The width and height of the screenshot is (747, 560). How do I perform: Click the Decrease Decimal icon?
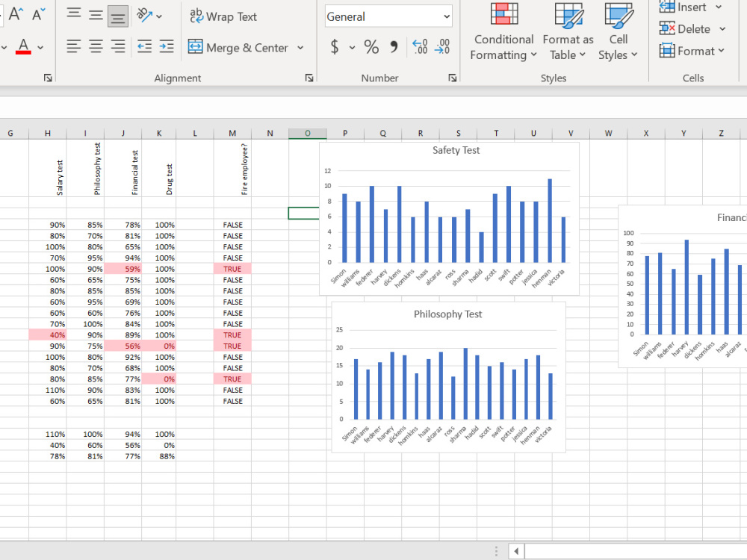(442, 46)
